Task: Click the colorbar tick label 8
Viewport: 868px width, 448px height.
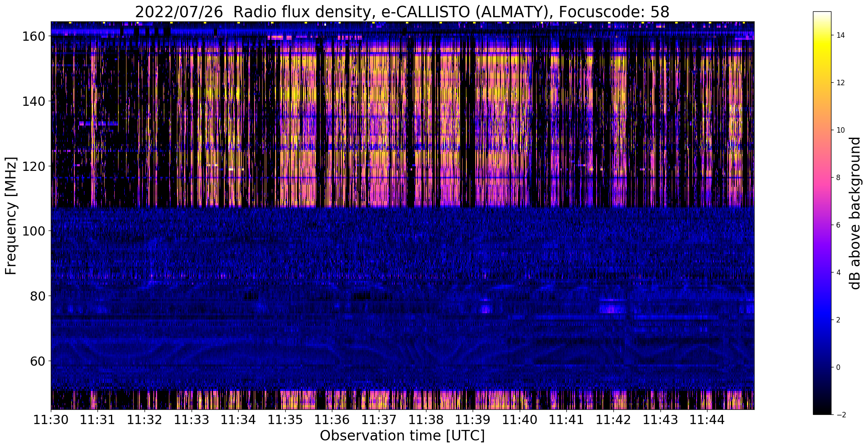Action: 839,178
